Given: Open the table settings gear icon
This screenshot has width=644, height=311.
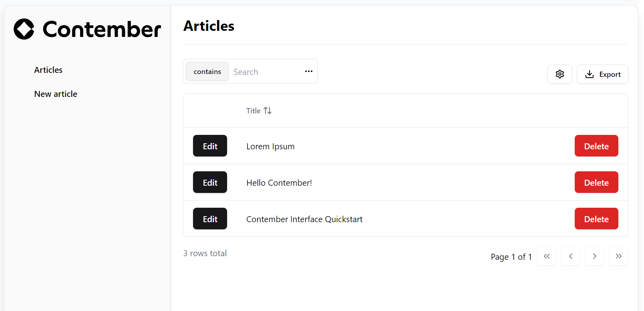Looking at the screenshot, I should click(559, 74).
